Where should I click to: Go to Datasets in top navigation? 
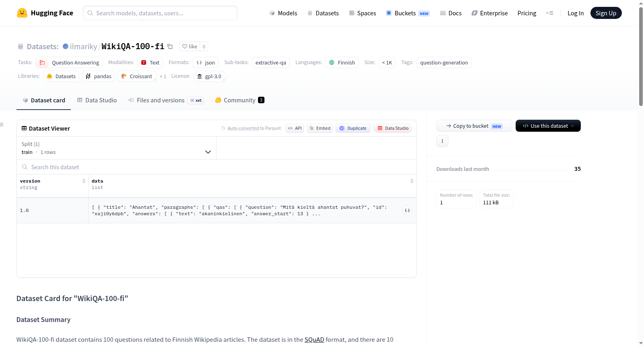click(323, 13)
